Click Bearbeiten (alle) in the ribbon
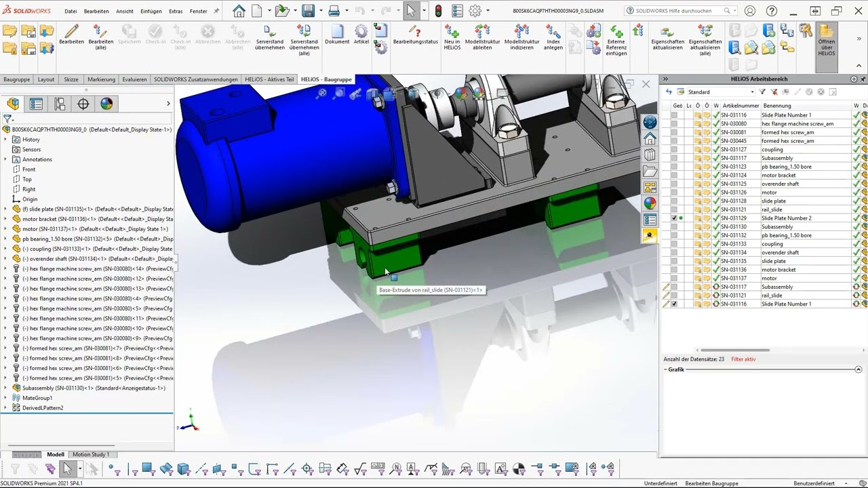Screen dimensions: 868x488 point(100,36)
